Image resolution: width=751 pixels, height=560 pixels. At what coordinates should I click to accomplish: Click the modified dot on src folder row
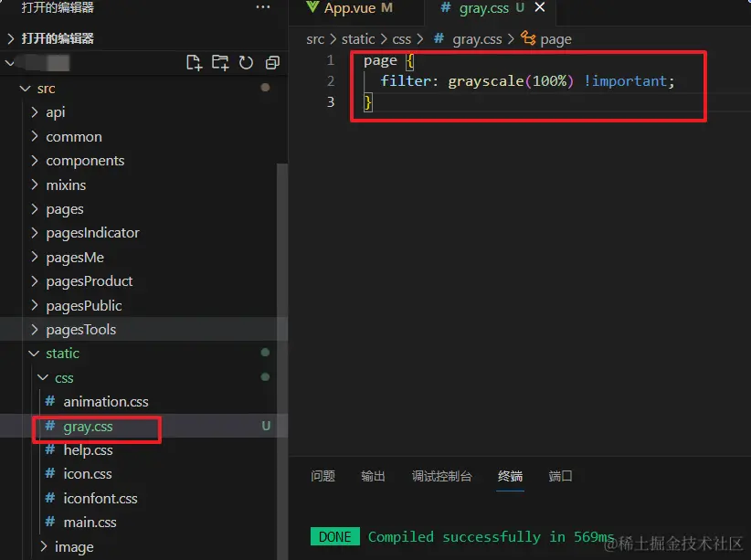pyautogui.click(x=265, y=88)
